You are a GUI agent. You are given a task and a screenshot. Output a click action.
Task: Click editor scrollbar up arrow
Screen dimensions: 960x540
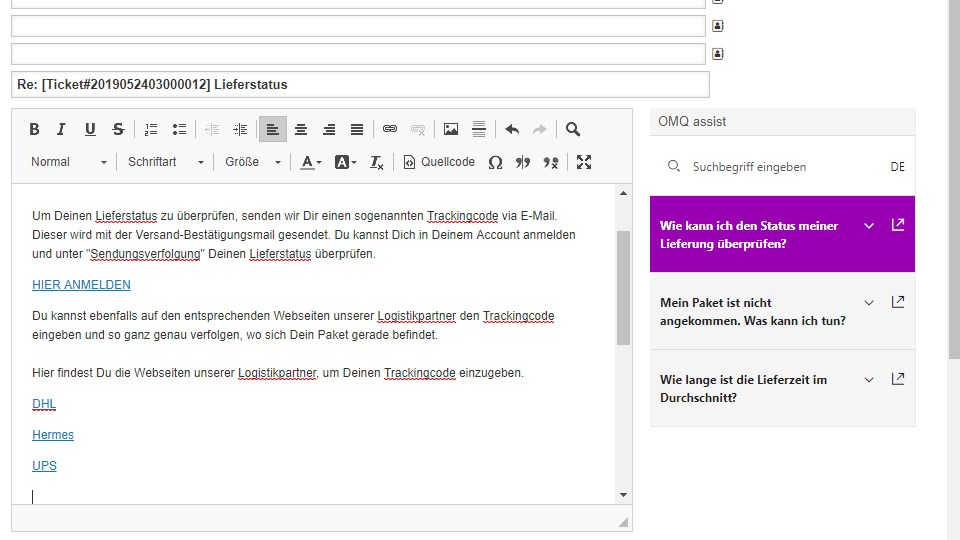[x=623, y=193]
